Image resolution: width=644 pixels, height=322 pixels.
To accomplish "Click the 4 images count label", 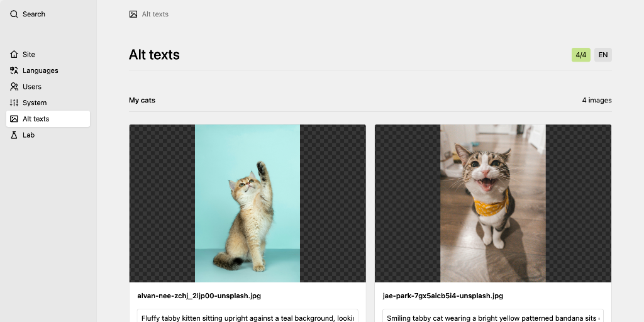I will (x=596, y=100).
